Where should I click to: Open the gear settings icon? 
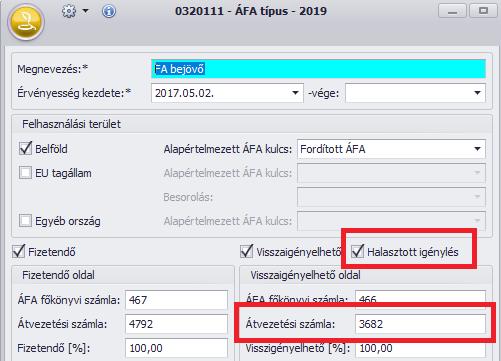69,11
